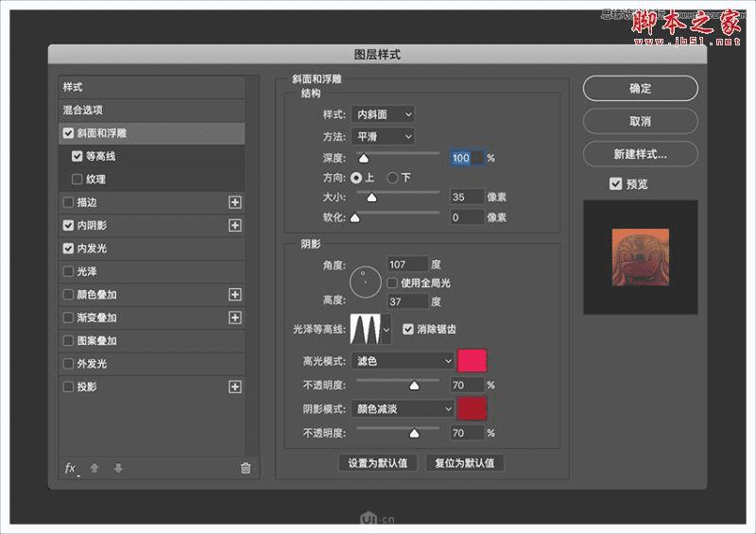This screenshot has height=534, width=756.
Task: Enable 渐变叠加 checkbox
Action: click(x=68, y=318)
